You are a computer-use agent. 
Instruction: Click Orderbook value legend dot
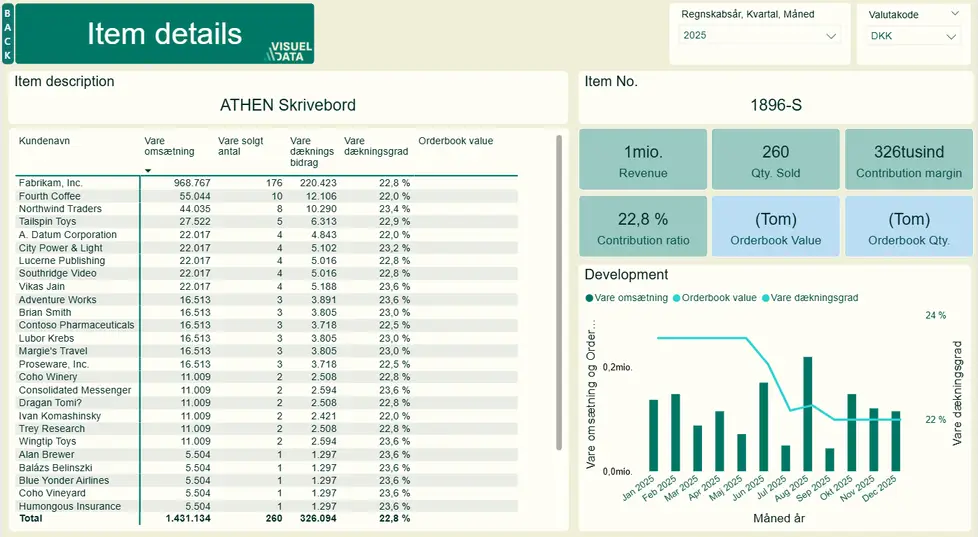click(676, 298)
